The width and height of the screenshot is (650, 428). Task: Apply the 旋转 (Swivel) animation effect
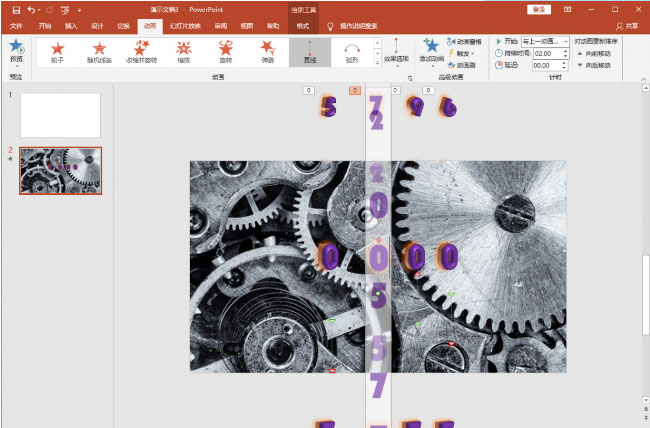[226, 52]
